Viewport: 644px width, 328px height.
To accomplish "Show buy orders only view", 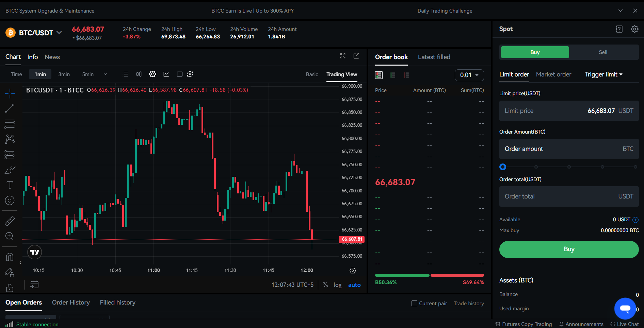I will pos(393,75).
